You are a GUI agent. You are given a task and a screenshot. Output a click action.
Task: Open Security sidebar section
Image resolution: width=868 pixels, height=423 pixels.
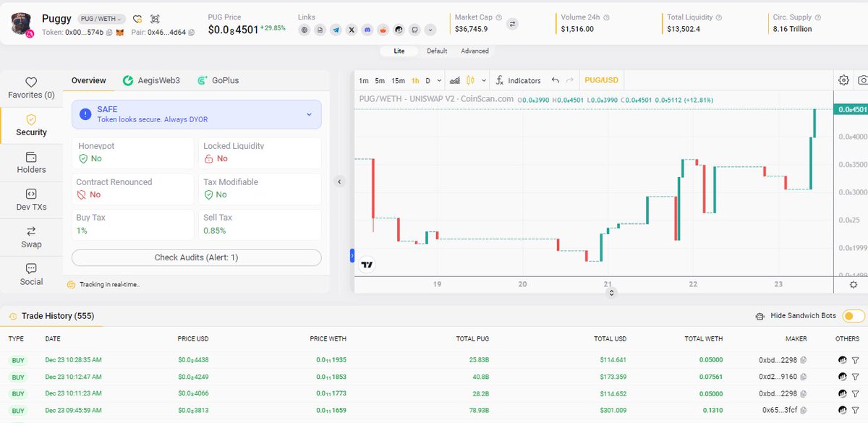coord(31,125)
